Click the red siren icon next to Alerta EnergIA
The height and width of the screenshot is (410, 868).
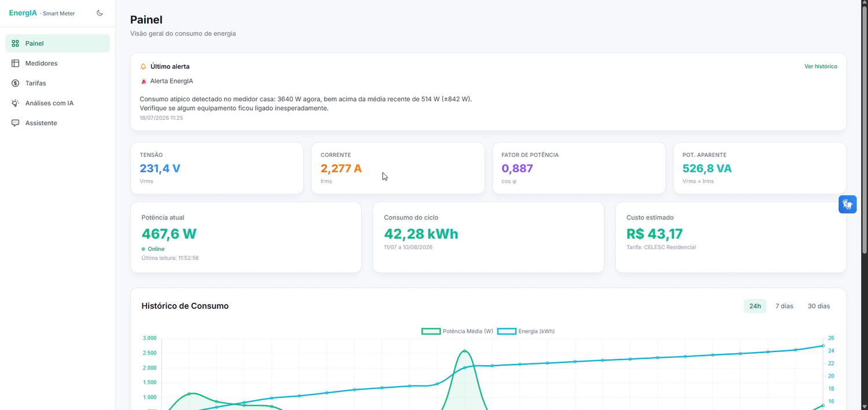pos(144,81)
